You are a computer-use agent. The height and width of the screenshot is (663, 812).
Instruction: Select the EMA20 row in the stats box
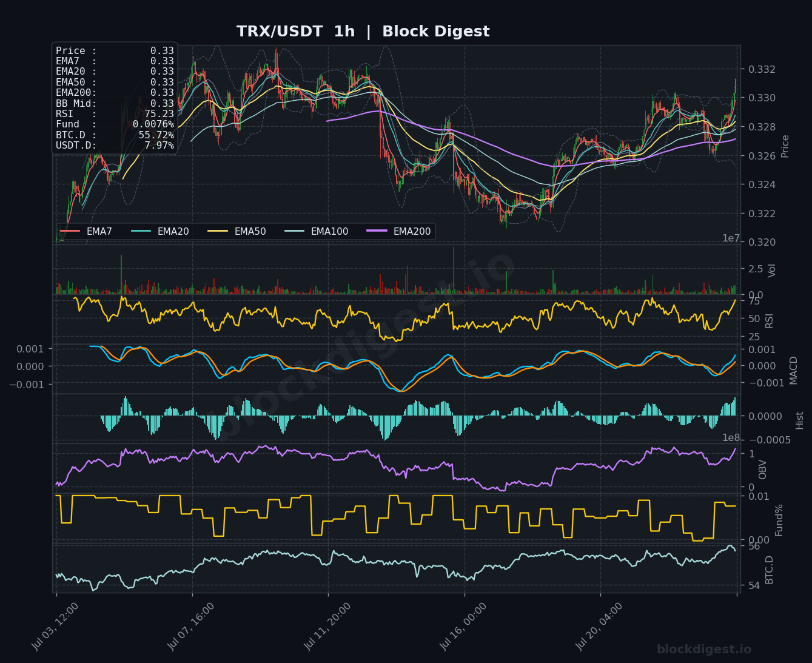coord(115,72)
